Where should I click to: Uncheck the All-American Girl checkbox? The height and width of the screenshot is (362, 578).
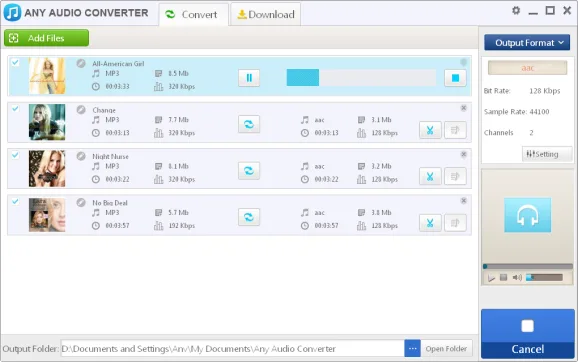[x=15, y=62]
